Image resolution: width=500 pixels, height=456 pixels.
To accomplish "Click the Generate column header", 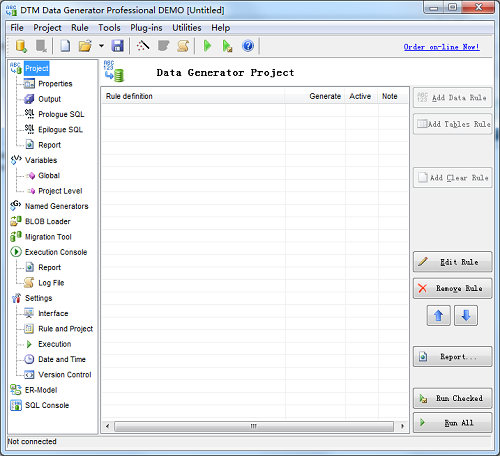I will 325,96.
